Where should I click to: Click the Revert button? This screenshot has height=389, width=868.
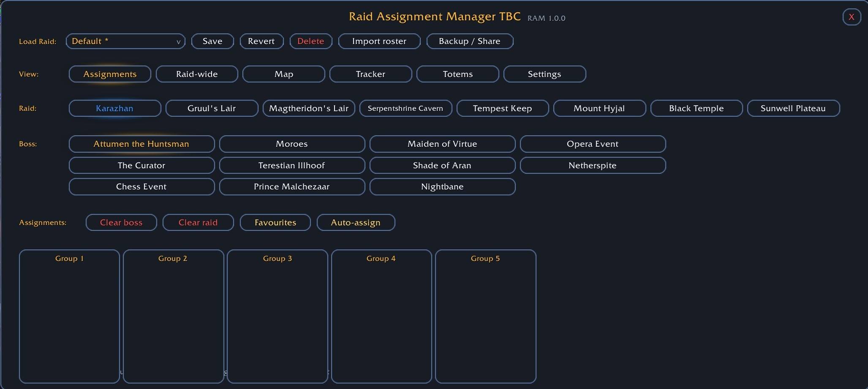pos(261,41)
